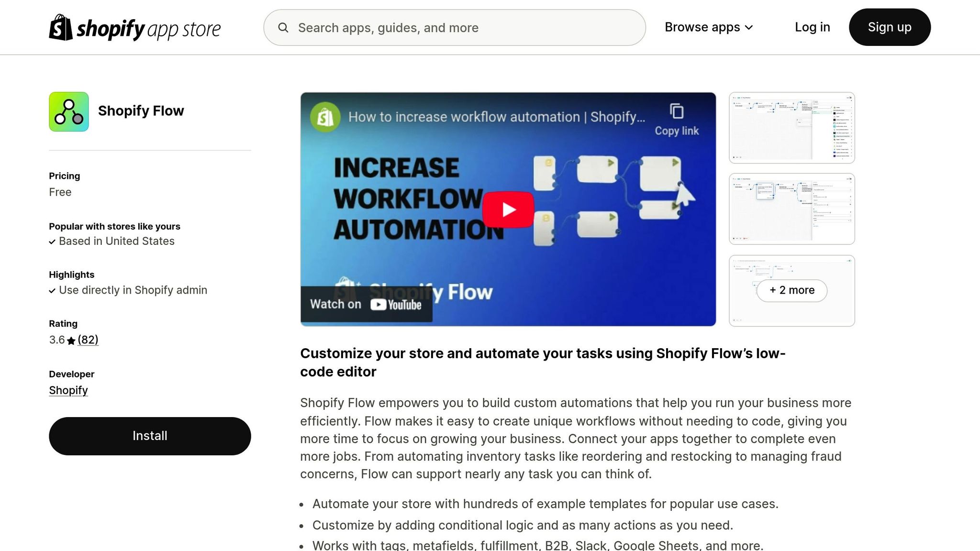This screenshot has width=980, height=551.
Task: Focus the Search apps, guides field
Action: [x=455, y=28]
